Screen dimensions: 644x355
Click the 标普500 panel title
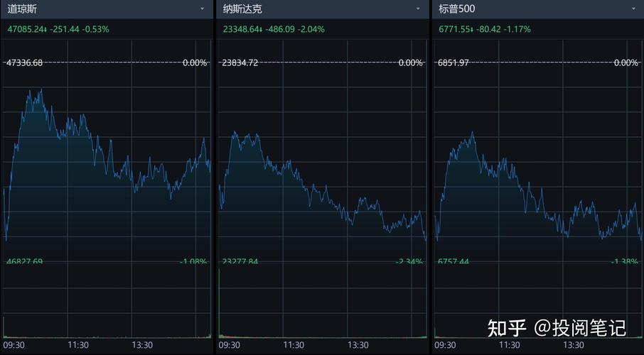tap(457, 9)
